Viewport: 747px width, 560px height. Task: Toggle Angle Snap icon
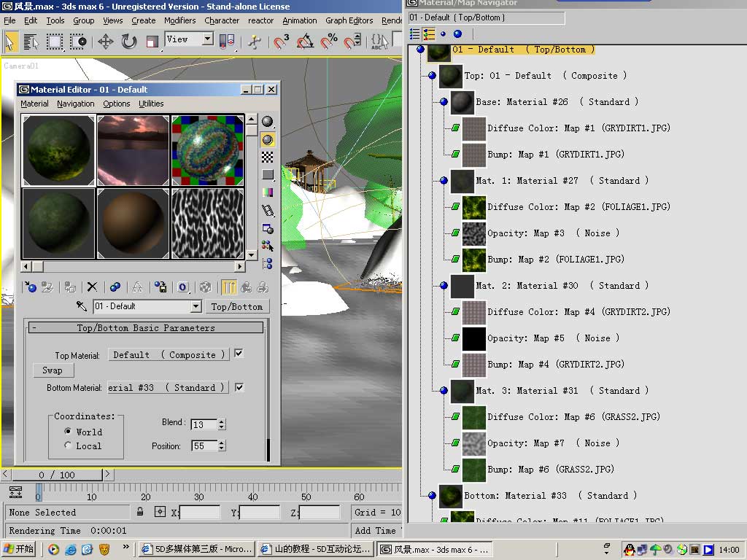click(x=305, y=42)
